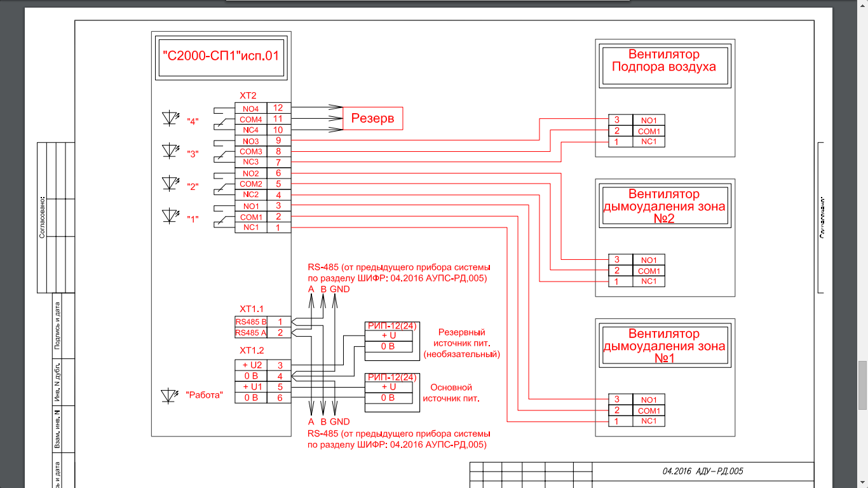This screenshot has width=868, height=488.
Task: Select the NO4 terminal cell
Action: [x=251, y=108]
